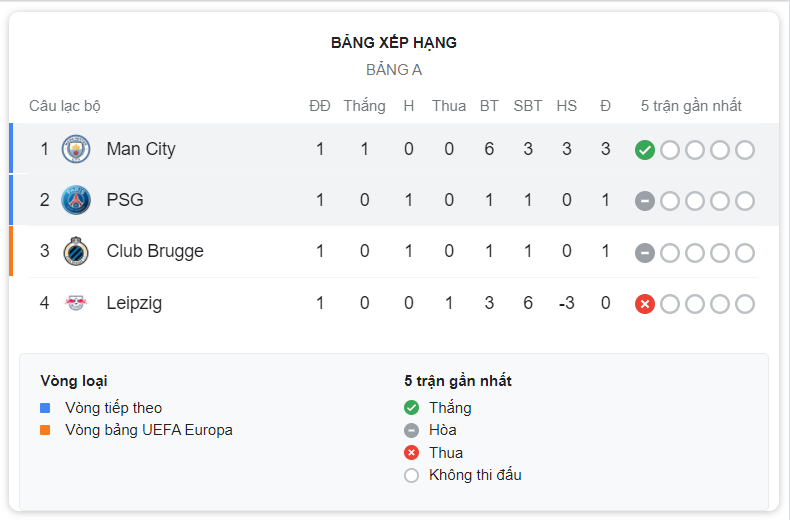Click the green Thắng legend icon
The height and width of the screenshot is (520, 790).
pos(411,408)
